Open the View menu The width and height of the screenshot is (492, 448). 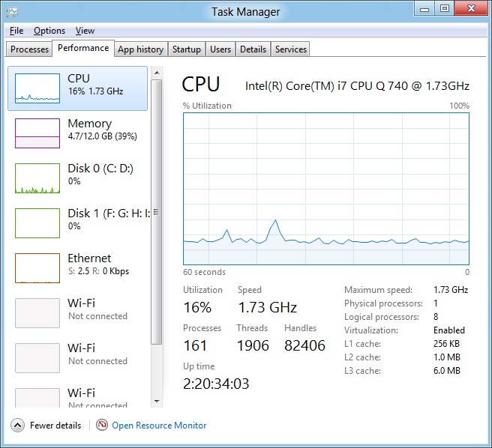(85, 31)
